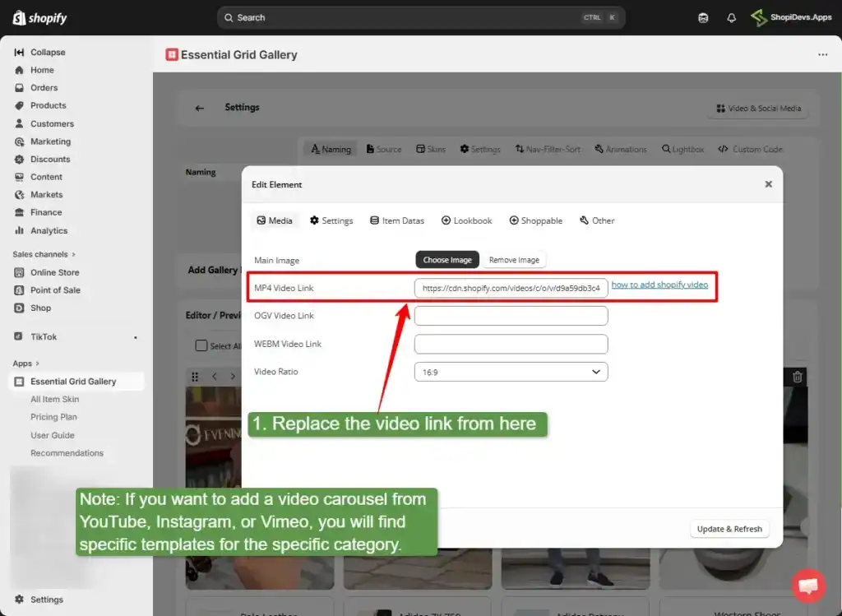
Task: Toggle the Collapse sidebar control
Action: [x=21, y=52]
